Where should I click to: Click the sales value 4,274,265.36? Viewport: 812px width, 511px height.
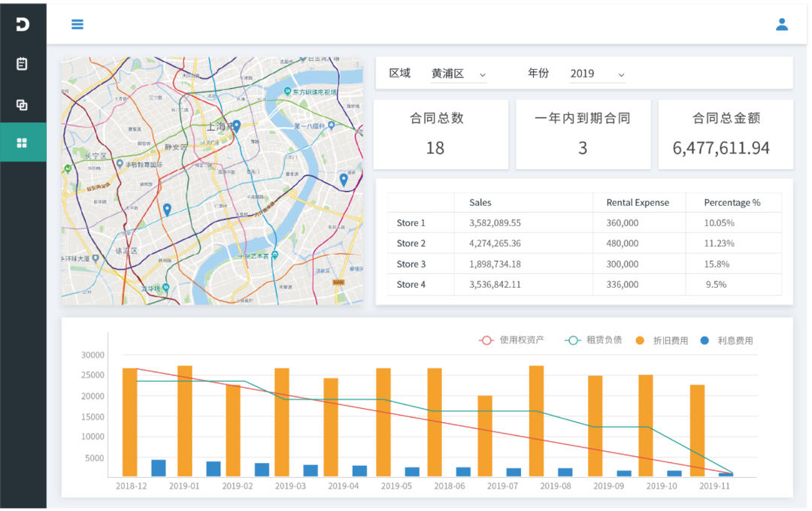pyautogui.click(x=495, y=243)
